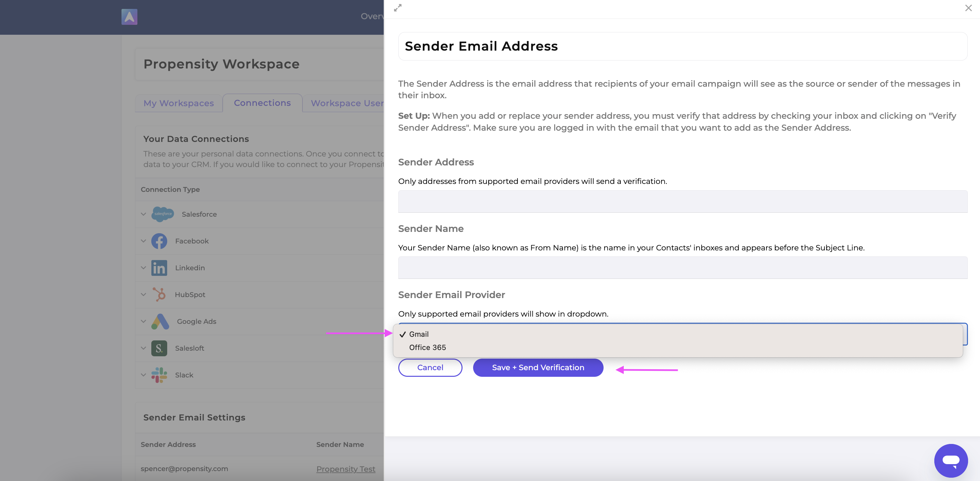Click the Cancel button
980x481 pixels.
click(x=430, y=368)
